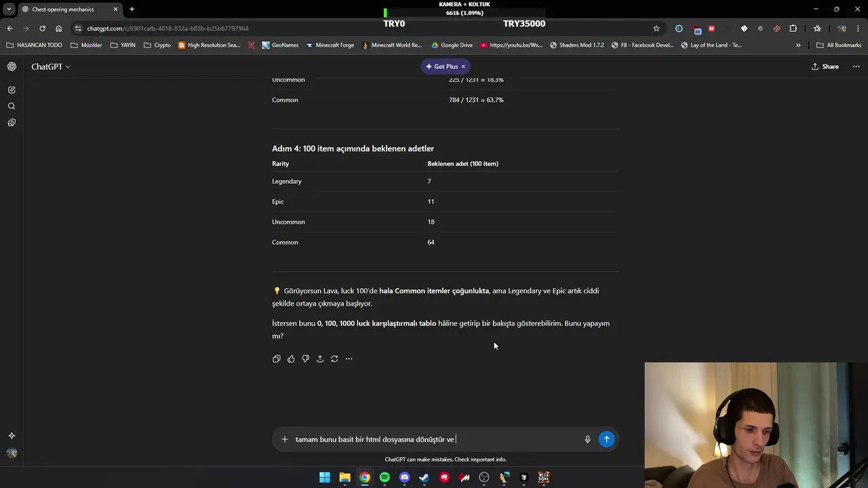Open the Google Drive bookmark
The height and width of the screenshot is (488, 868).
pos(452,45)
